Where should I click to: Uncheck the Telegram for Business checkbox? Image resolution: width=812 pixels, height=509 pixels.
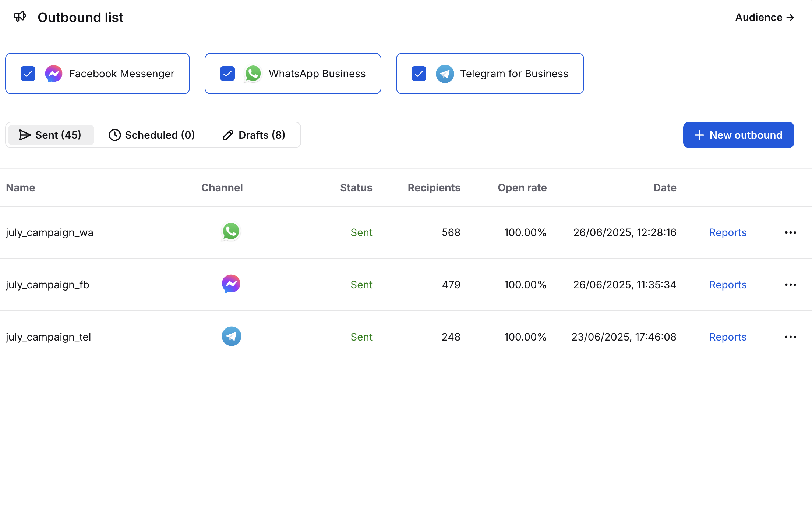(x=419, y=74)
